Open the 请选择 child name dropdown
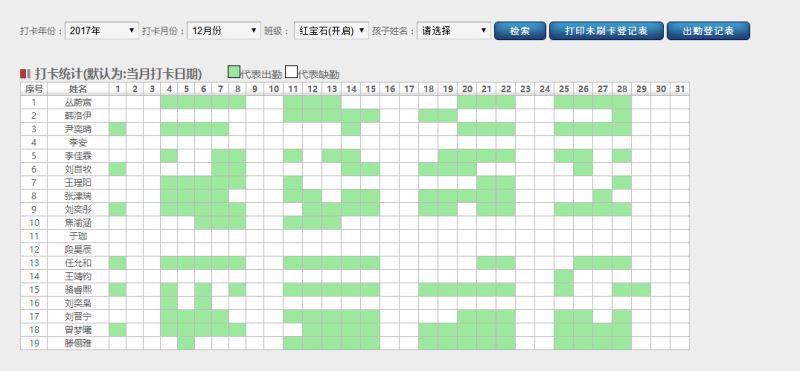The height and width of the screenshot is (371, 800). 454,31
